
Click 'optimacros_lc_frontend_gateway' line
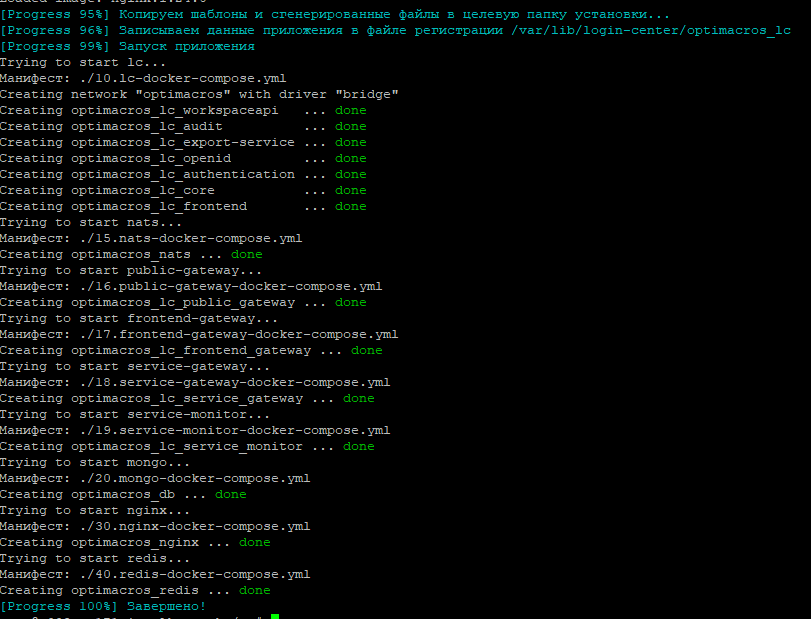point(191,351)
